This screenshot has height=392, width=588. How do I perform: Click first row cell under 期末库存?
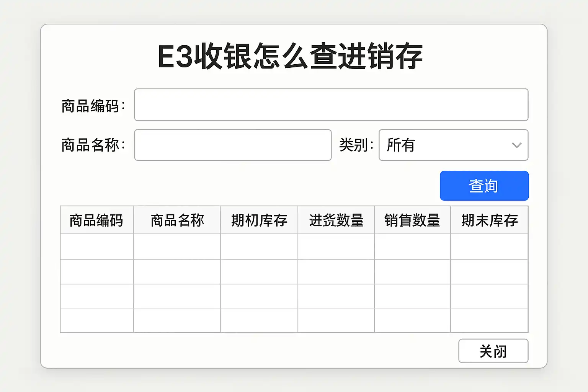(x=489, y=247)
